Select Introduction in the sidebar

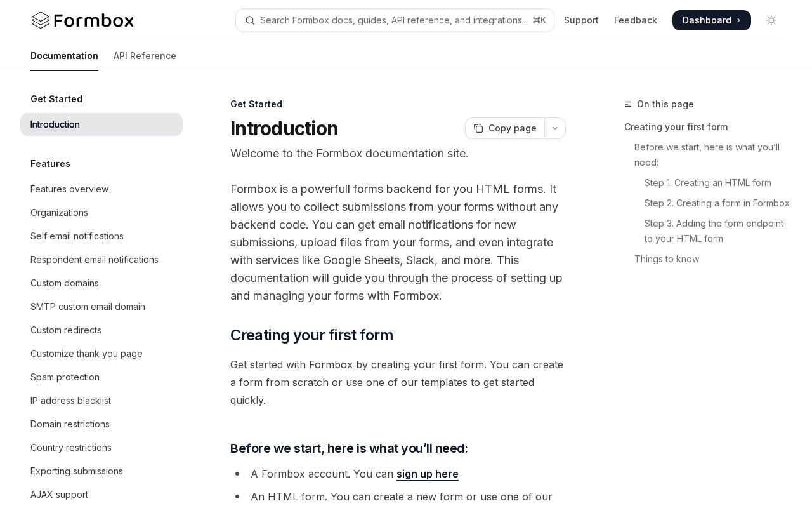point(101,124)
